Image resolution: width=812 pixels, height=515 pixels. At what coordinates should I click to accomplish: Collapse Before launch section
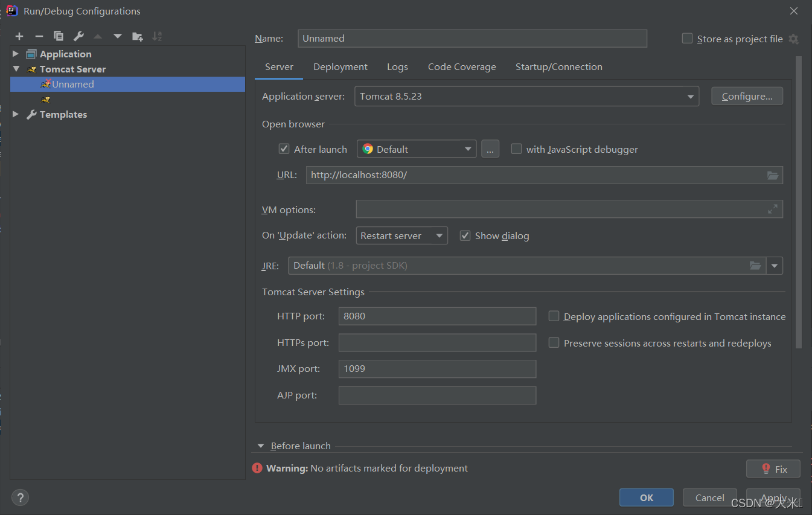click(x=261, y=446)
